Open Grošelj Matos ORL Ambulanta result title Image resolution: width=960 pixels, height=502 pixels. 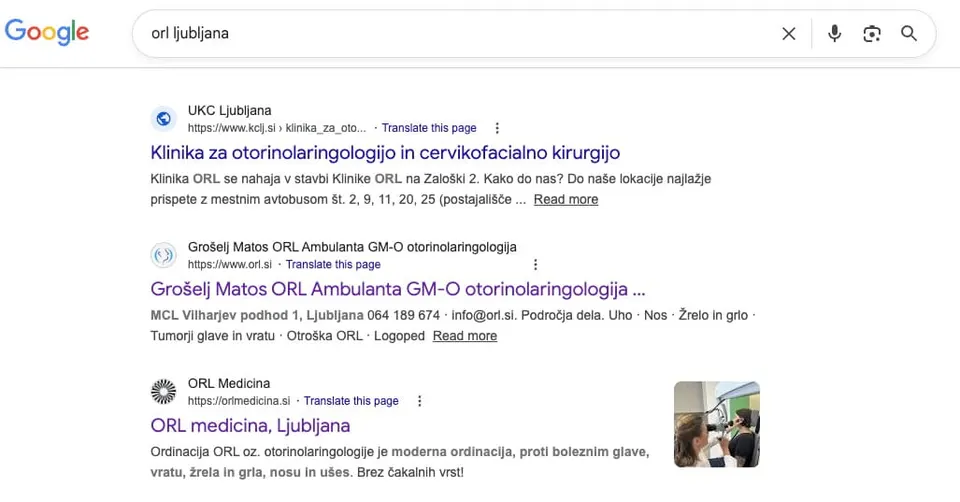(x=398, y=289)
